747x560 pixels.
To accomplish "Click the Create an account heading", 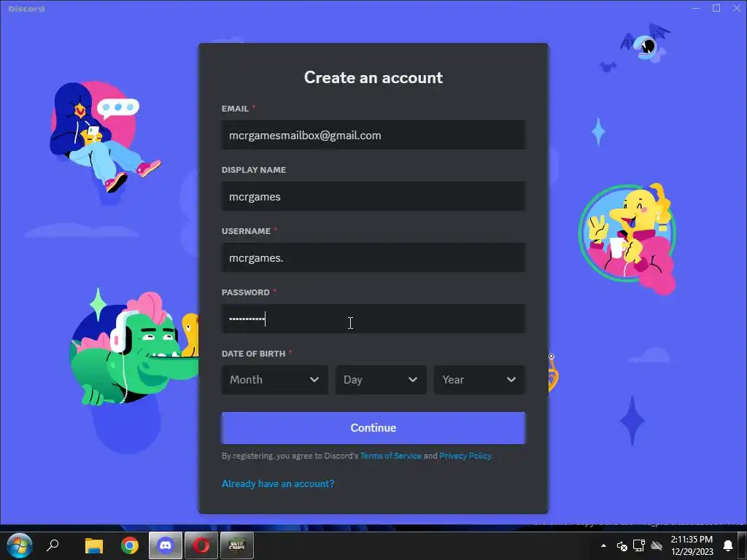I will coord(373,77).
